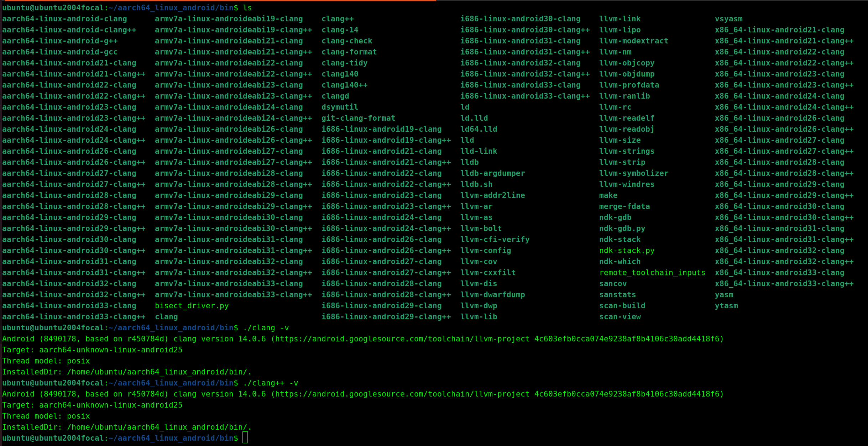Click the ls command on first prompt line
Image resolution: width=868 pixels, height=446 pixels.
[247, 8]
